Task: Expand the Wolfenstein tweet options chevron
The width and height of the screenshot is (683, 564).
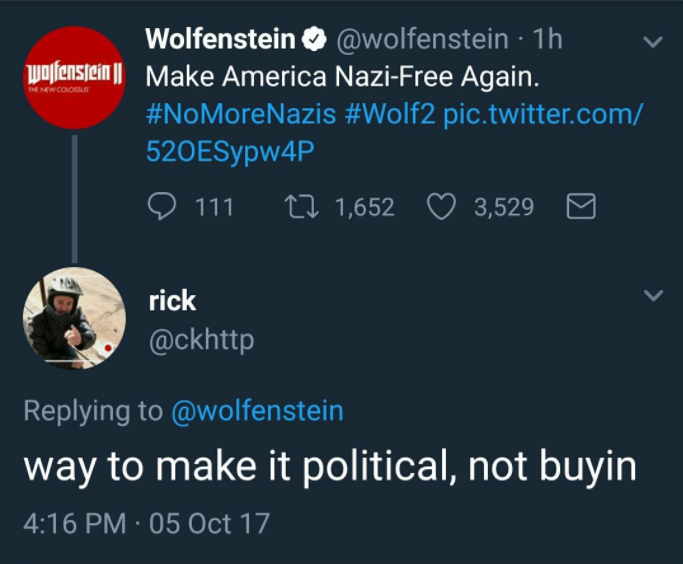Action: tap(652, 43)
